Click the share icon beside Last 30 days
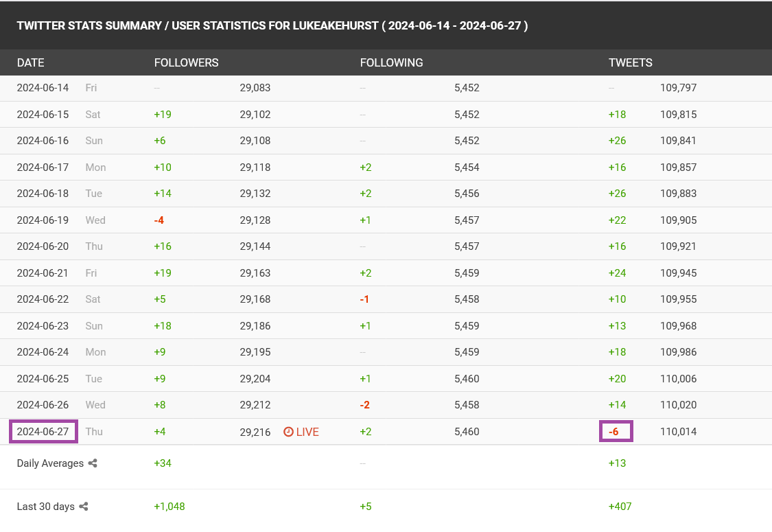Screen dimensions: 772x532 pyautogui.click(x=84, y=507)
